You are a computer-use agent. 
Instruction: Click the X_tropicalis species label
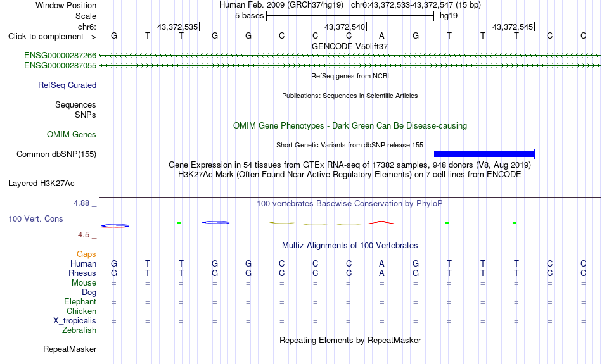click(75, 321)
